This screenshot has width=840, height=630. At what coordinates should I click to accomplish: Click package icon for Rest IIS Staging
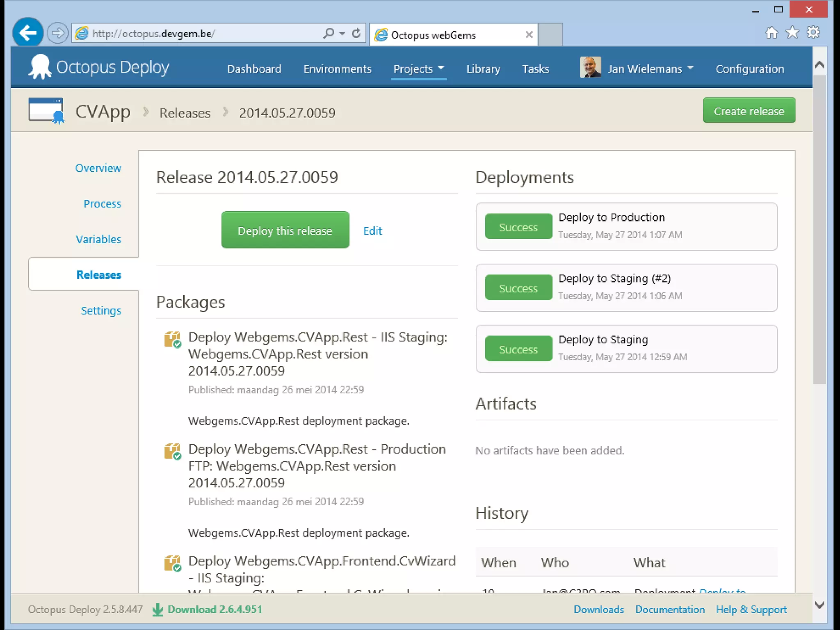173,339
